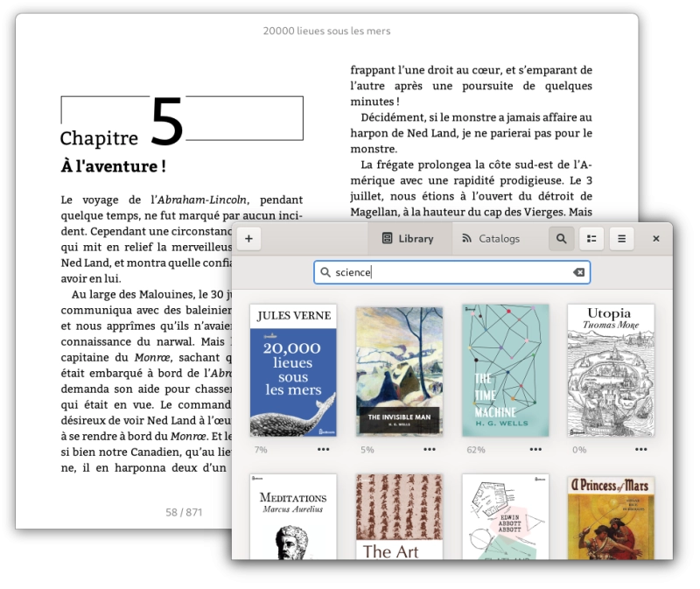Screen dimensions: 700x589
Task: Open the hamburger main menu
Action: point(621,238)
